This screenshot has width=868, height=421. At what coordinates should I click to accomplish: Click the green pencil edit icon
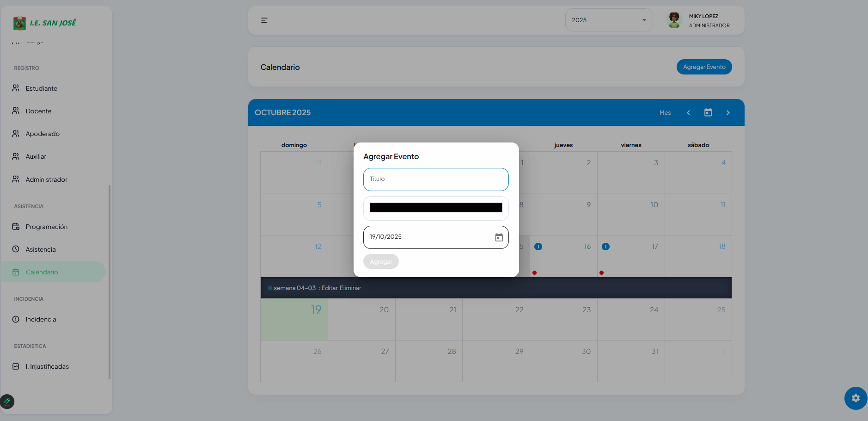(7, 401)
